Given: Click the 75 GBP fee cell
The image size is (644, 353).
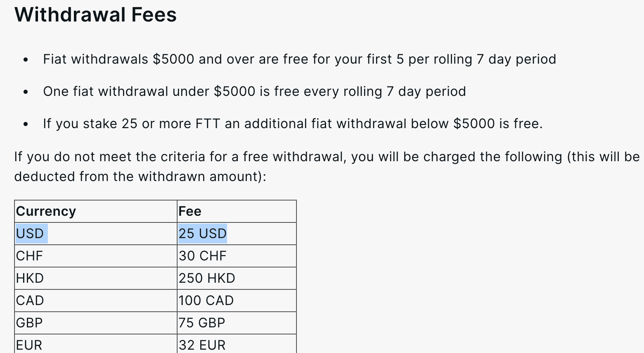Looking at the screenshot, I should (237, 323).
